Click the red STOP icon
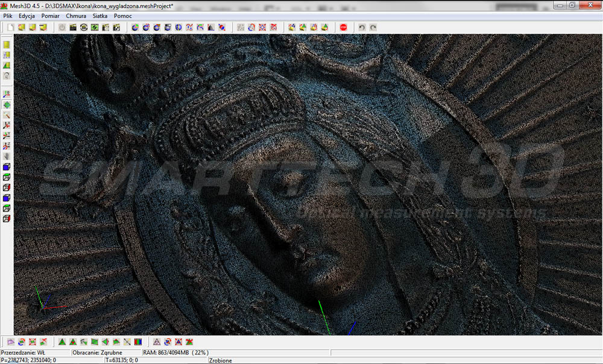This screenshot has width=603, height=364. [x=344, y=27]
